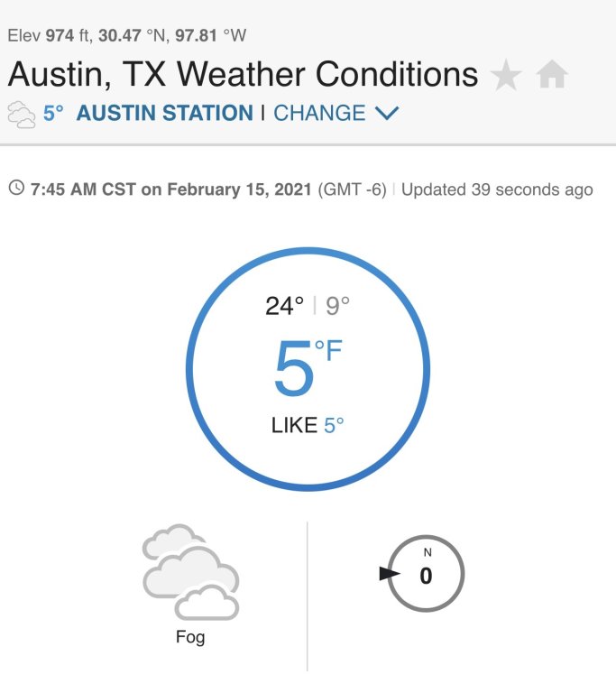Viewport: 616px width, 693px height.
Task: Click the Austin, TX Weather Conditions heading
Action: coord(243,74)
